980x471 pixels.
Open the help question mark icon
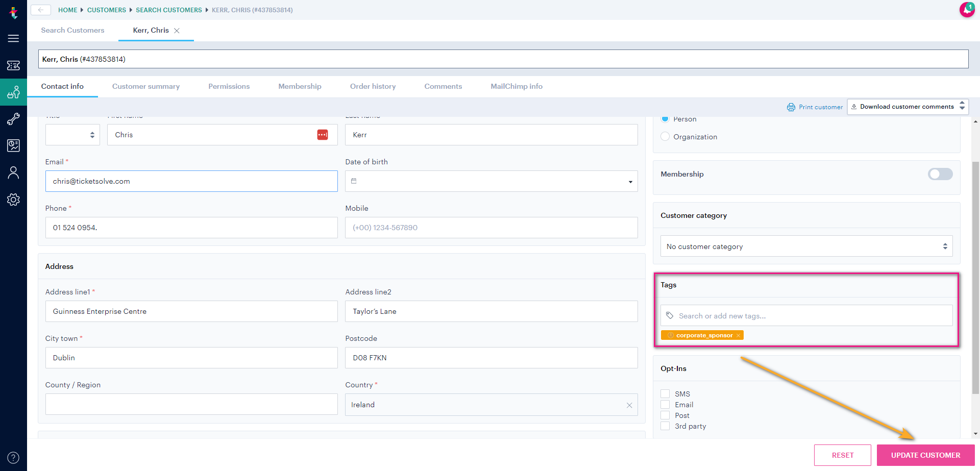[14, 458]
